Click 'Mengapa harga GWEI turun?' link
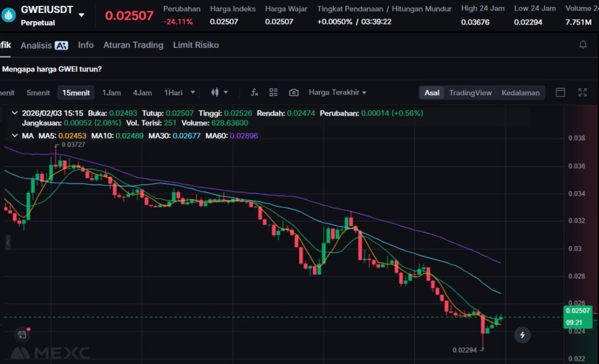Image resolution: width=599 pixels, height=364 pixels. [52, 69]
